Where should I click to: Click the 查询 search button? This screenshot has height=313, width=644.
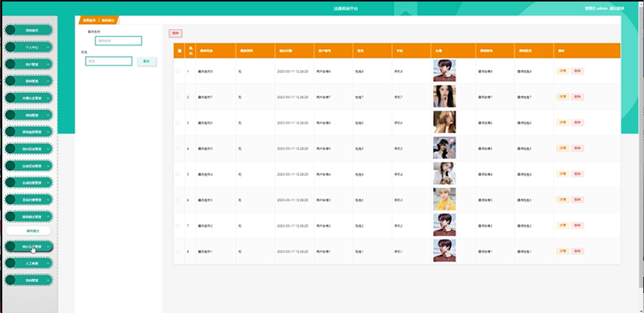point(147,61)
